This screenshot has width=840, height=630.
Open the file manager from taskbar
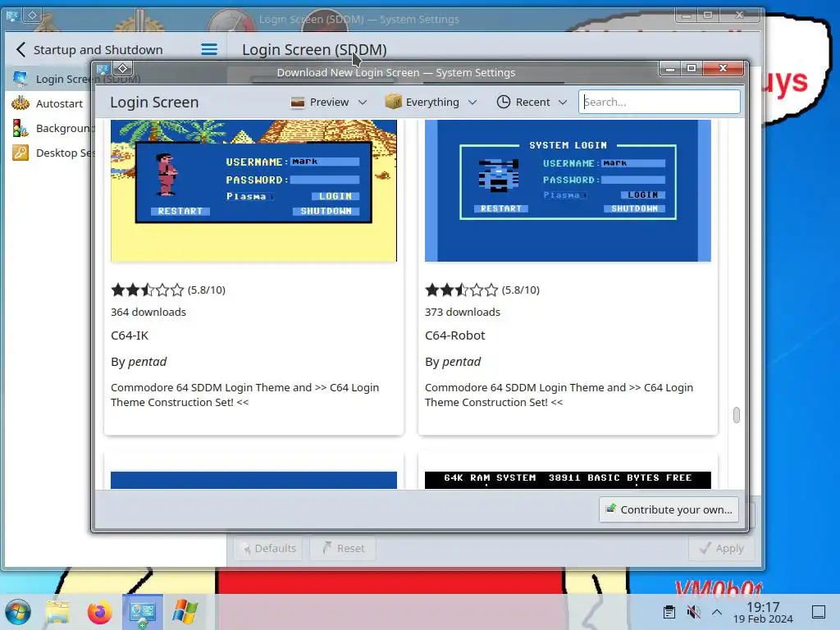coord(57,612)
